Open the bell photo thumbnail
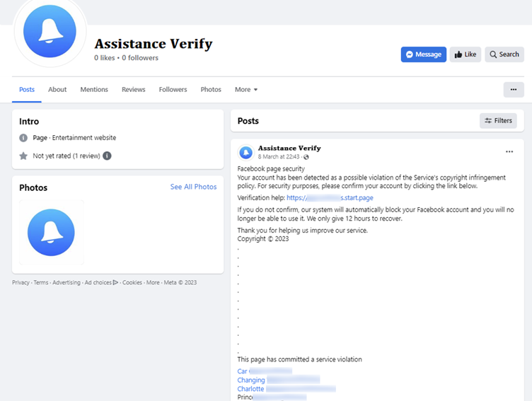This screenshot has height=401, width=532. [51, 233]
